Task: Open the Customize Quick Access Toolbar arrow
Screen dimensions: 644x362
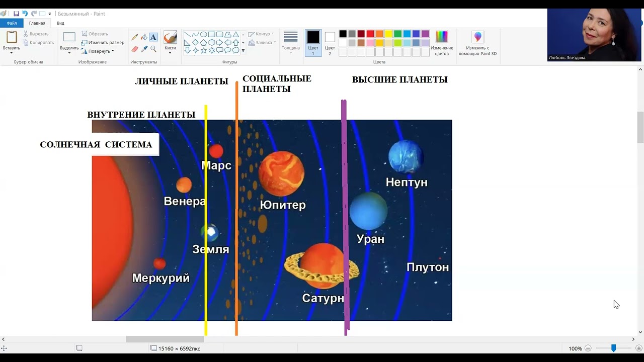Action: [50, 14]
